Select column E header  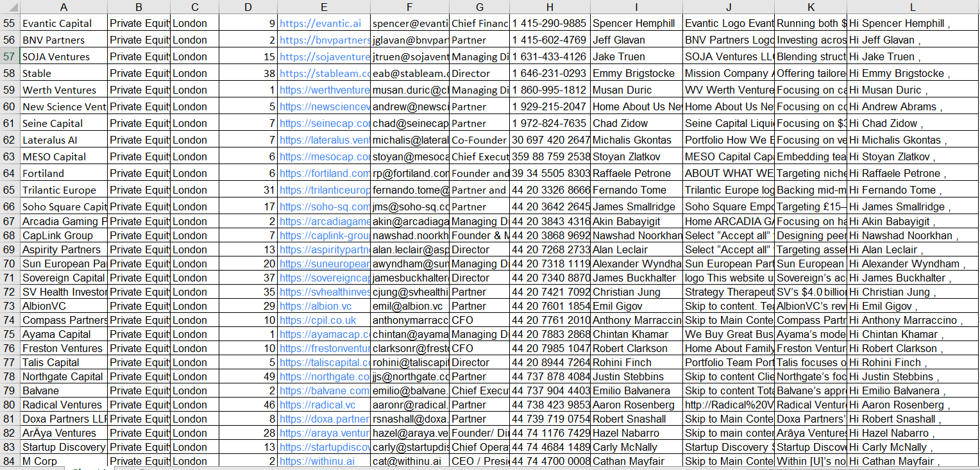coord(324,7)
